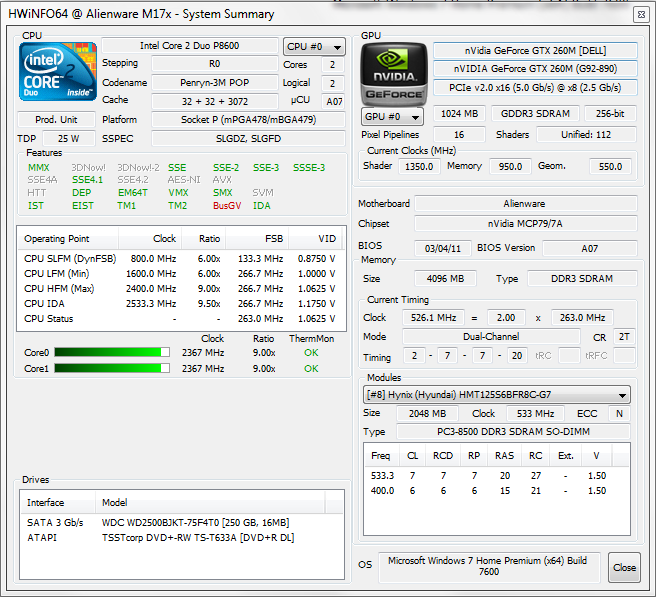The height and width of the screenshot is (597, 656).
Task: Select the CPU SLFM (DynFSB) row
Action: 180,259
